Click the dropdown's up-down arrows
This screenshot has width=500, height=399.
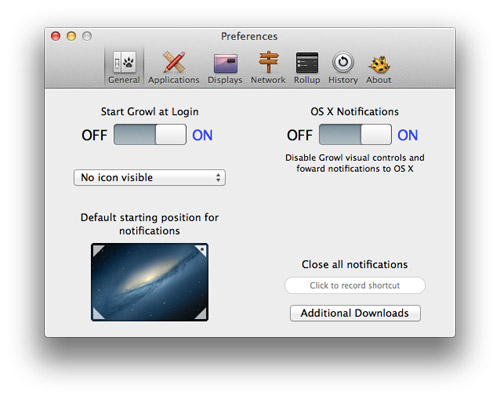point(218,177)
